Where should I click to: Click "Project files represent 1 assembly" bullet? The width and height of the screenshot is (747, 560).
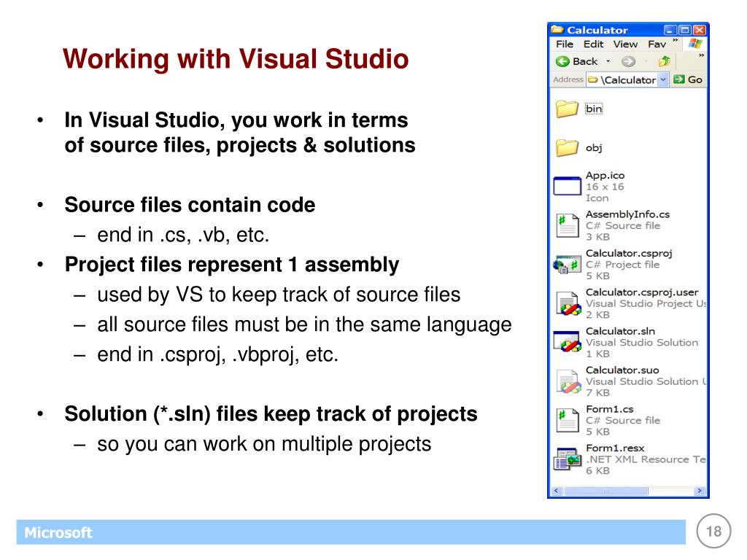(231, 265)
